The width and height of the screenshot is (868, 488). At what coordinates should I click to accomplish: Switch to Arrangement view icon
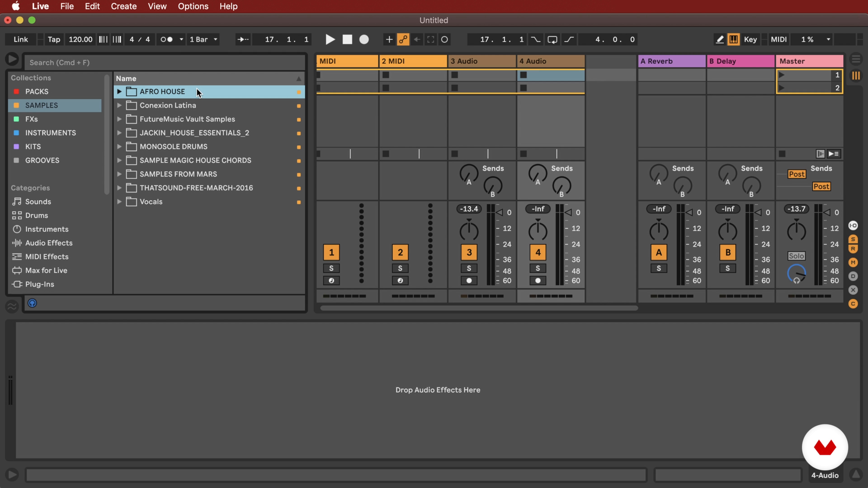[x=856, y=59]
